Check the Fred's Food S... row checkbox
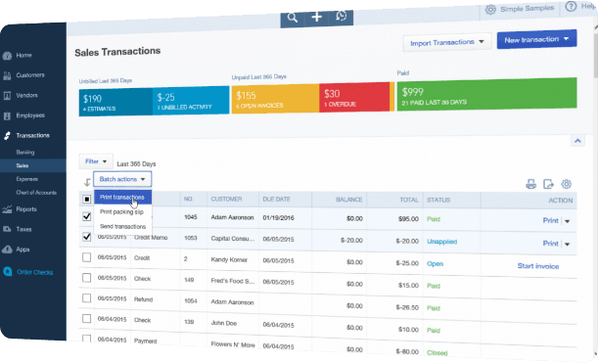 [x=86, y=278]
